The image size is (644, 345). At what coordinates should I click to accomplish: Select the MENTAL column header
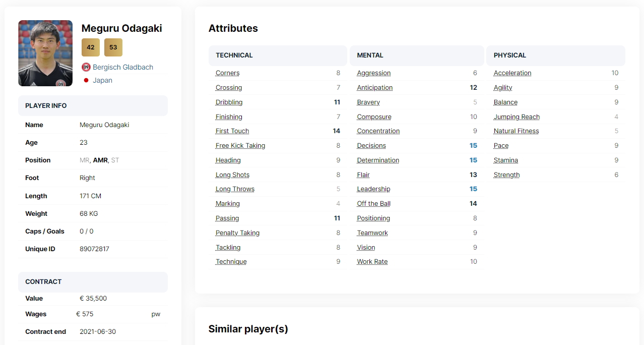[417, 55]
